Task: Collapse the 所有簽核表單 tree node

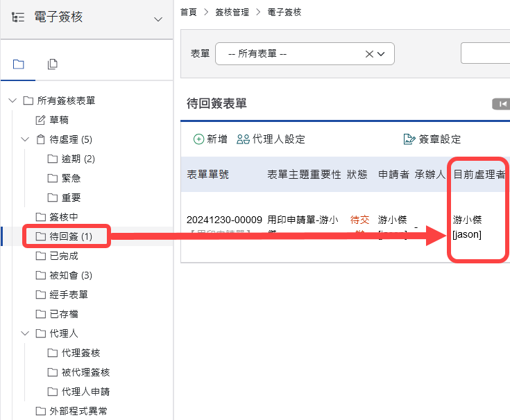Action: [12, 100]
